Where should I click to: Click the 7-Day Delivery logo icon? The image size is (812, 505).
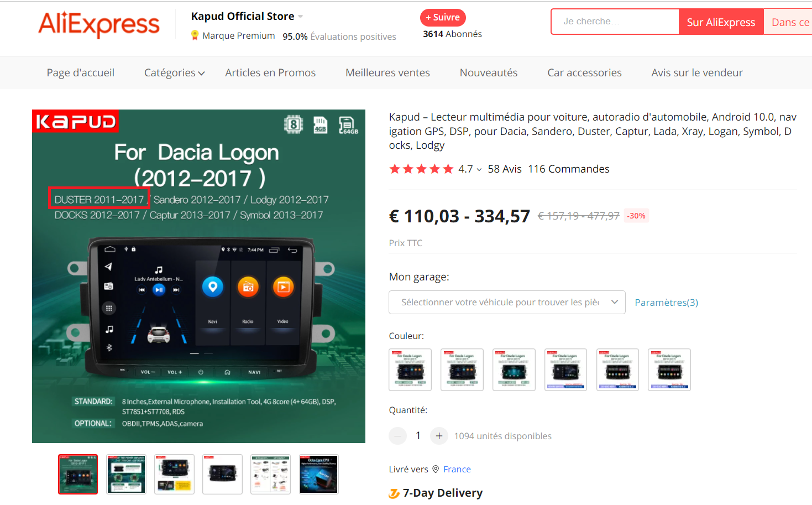click(x=394, y=493)
